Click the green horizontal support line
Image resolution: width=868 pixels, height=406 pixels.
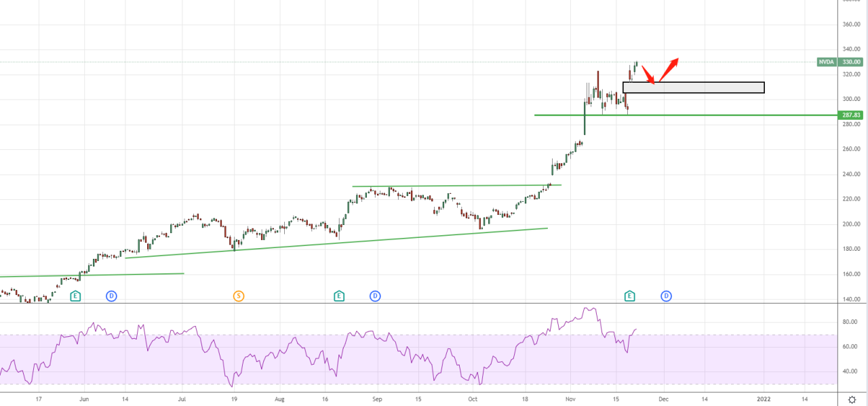pyautogui.click(x=712, y=115)
